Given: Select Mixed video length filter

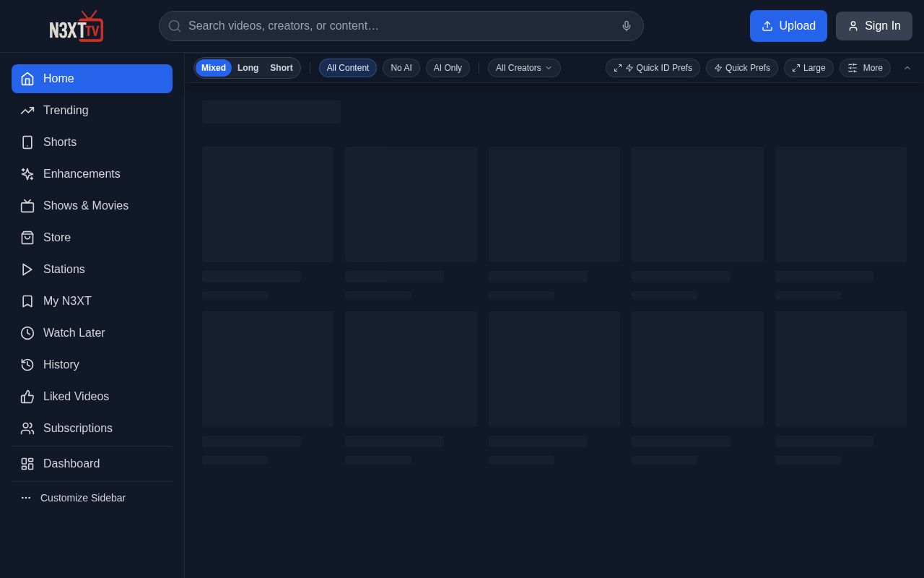Looking at the screenshot, I should (214, 68).
